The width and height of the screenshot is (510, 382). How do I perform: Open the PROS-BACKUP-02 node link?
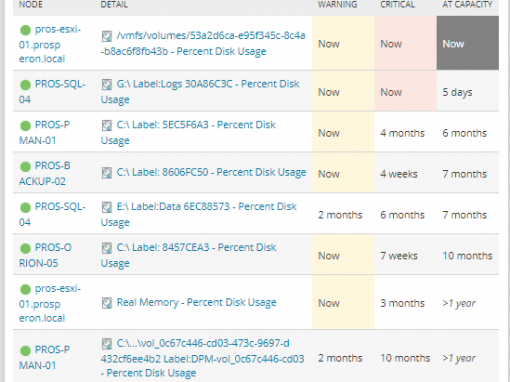(x=45, y=173)
